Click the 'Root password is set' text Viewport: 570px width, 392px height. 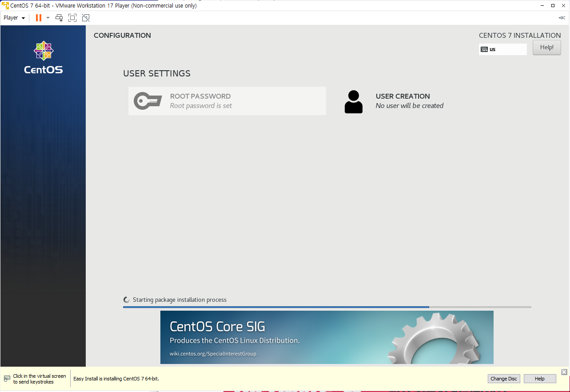pyautogui.click(x=201, y=106)
